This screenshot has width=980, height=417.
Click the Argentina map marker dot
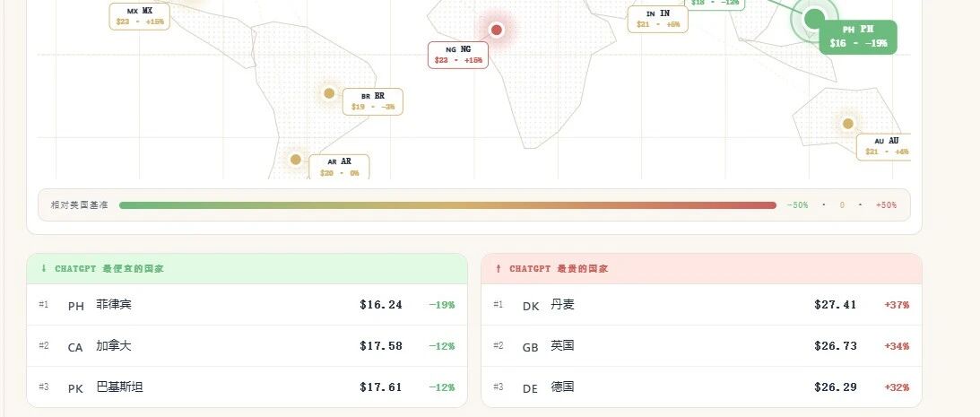click(x=296, y=160)
